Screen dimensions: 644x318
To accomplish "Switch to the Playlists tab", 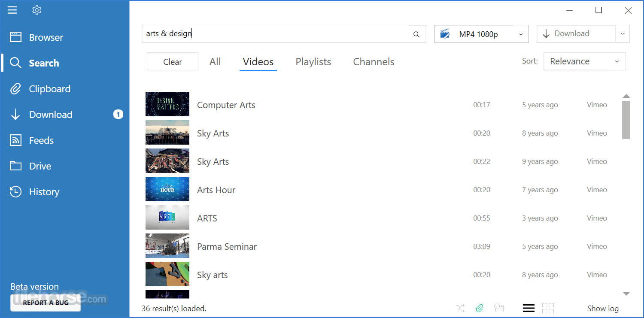I will click(313, 62).
